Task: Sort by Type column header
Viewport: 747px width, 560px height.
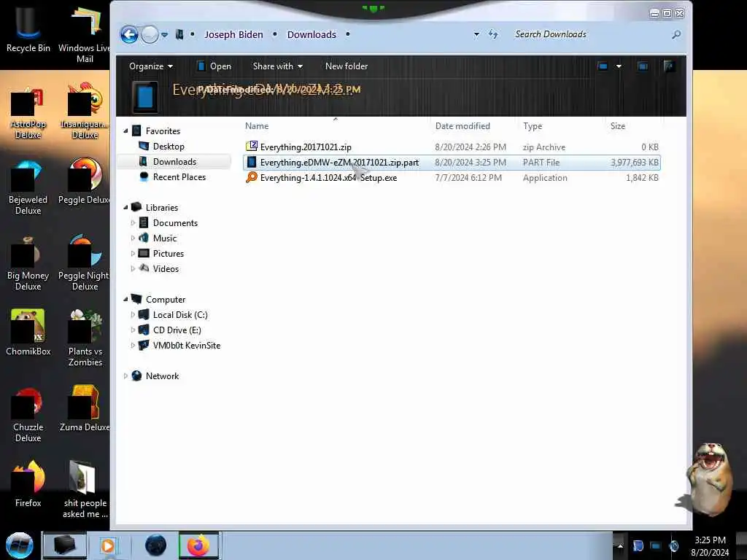Action: [x=532, y=125]
